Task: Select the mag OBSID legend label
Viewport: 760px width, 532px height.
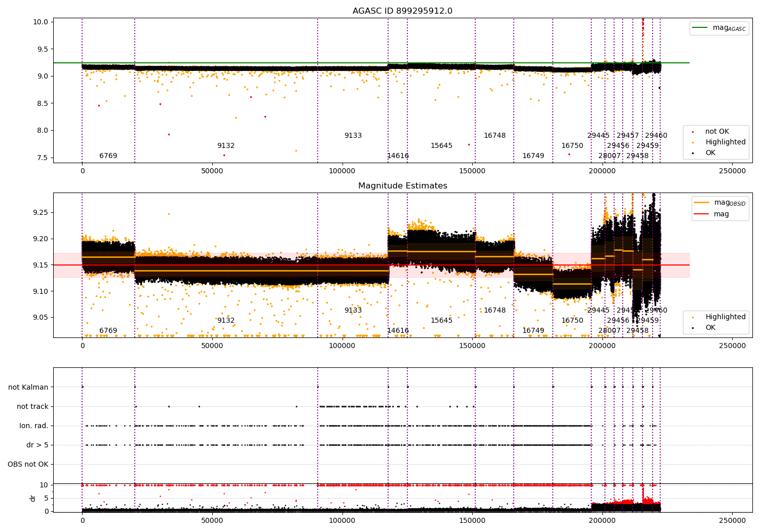Action: 730,203
